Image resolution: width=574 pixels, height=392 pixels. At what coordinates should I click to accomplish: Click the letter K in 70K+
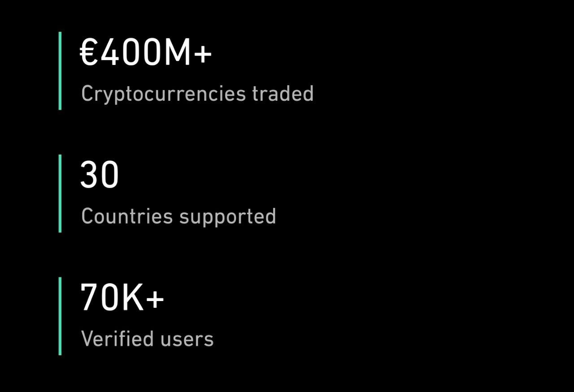[132, 297]
